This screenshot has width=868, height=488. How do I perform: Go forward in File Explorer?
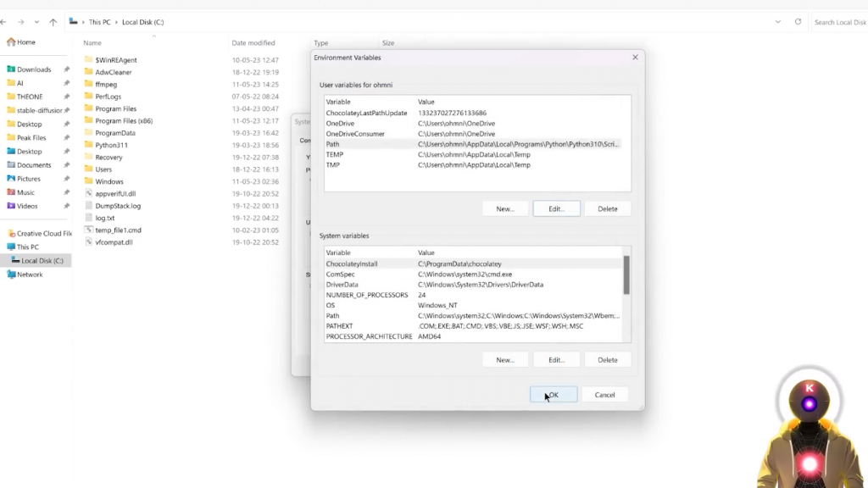[x=20, y=22]
